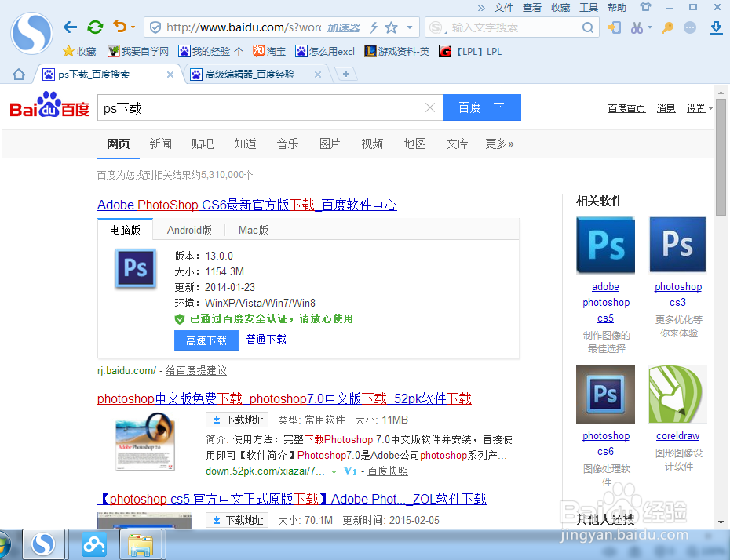The image size is (730, 560).
Task: Click the 普通下载 link
Action: tap(266, 339)
